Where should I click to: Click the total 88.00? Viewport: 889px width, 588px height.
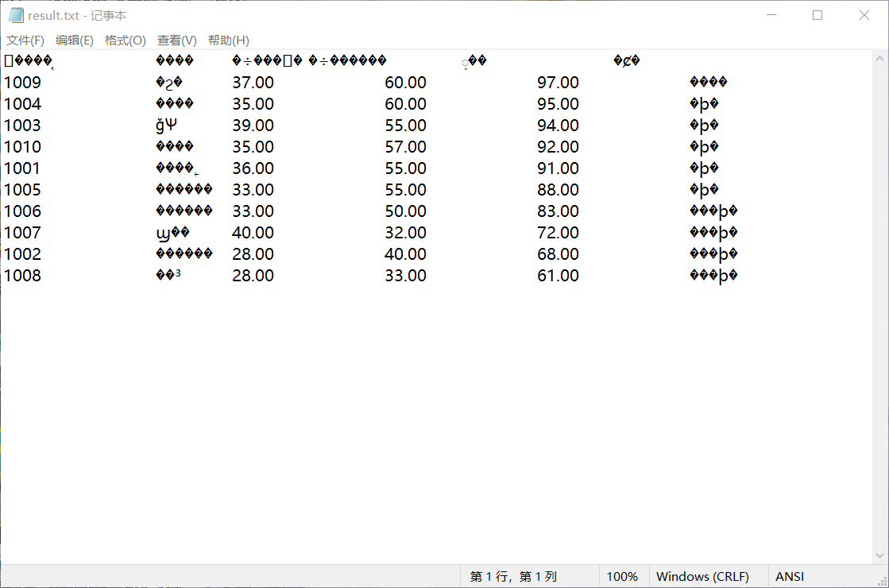pyautogui.click(x=558, y=189)
